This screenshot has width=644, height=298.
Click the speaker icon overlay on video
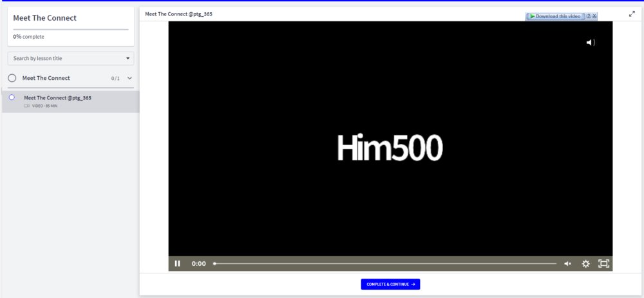coord(591,43)
